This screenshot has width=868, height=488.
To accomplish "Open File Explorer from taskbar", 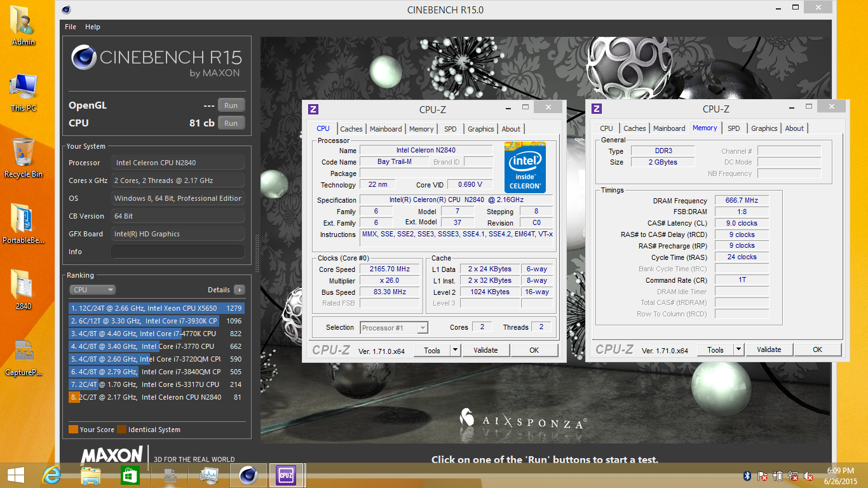I will 91,475.
